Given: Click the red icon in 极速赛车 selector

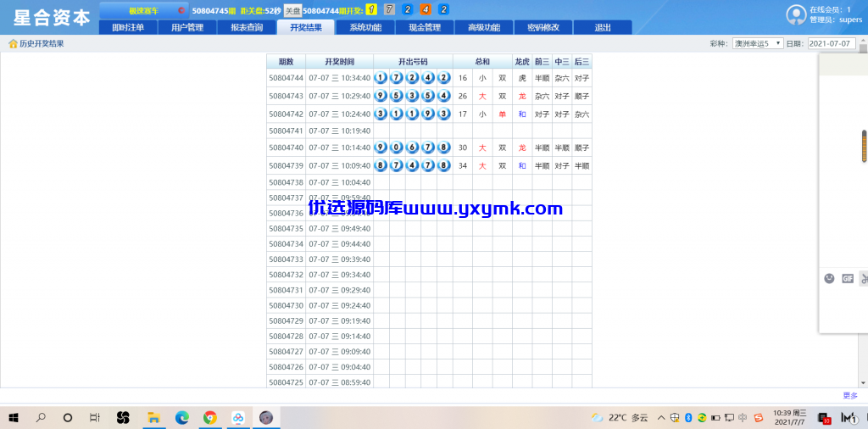Looking at the screenshot, I should click(181, 10).
